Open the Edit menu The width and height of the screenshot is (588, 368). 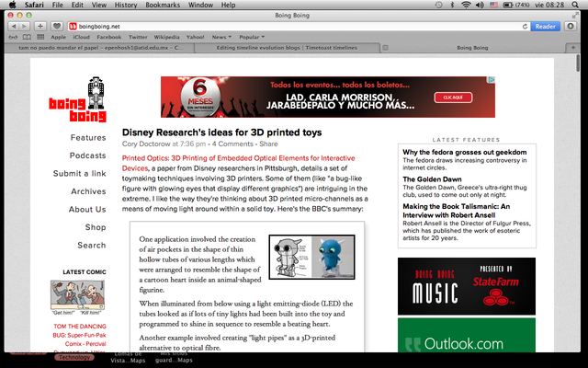[77, 5]
